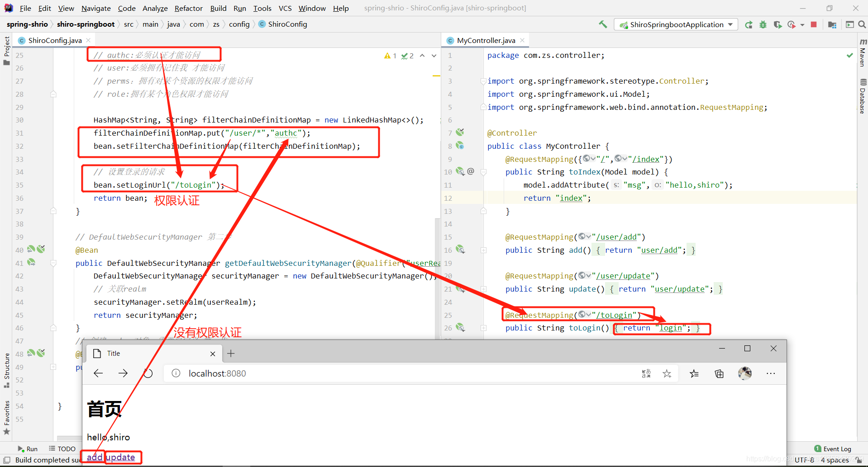Rerun the ShiroSpringbootApplication
868x467 pixels.
point(749,24)
